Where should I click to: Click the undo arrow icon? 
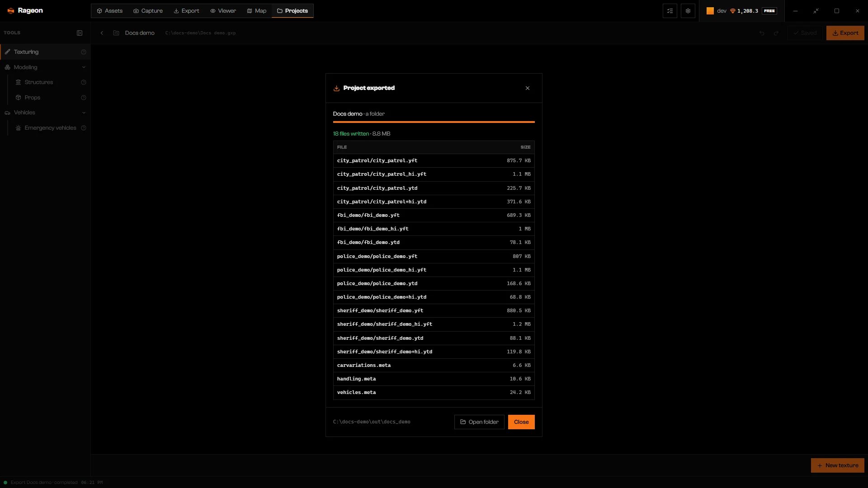coord(762,33)
